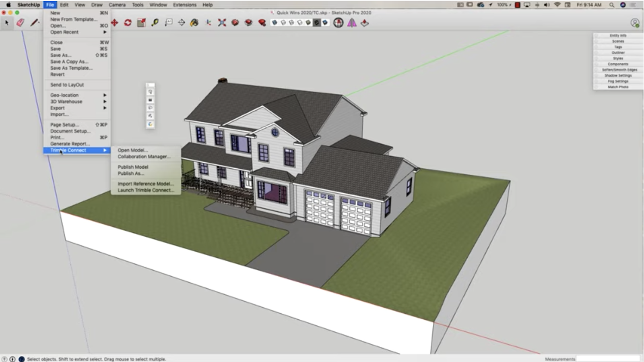Choose Import... in File menu
This screenshot has height=362, width=644.
(77, 114)
